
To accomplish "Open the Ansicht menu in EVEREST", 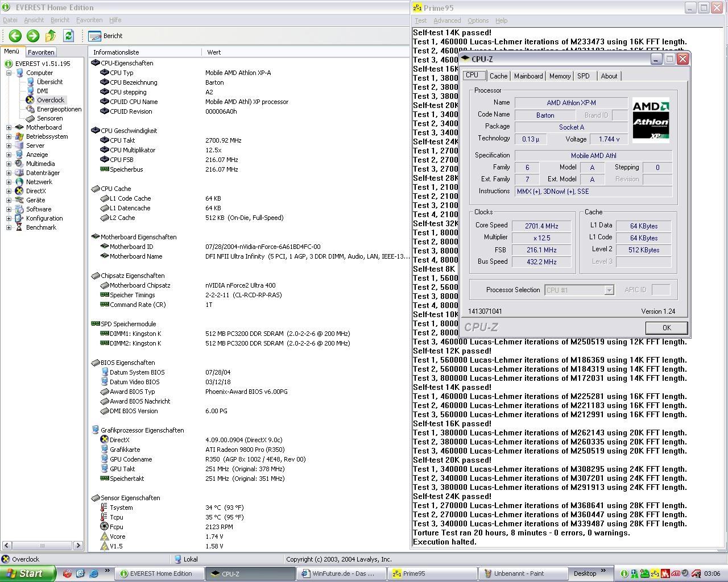I will click(x=34, y=20).
